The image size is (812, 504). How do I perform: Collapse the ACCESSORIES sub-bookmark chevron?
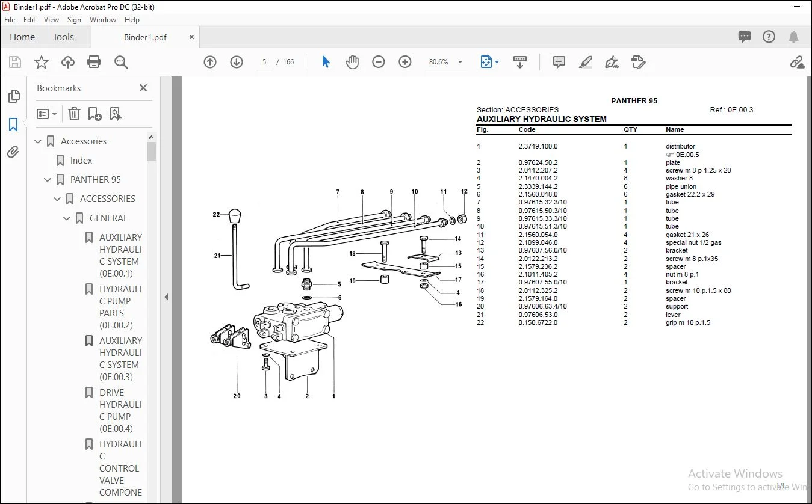57,199
